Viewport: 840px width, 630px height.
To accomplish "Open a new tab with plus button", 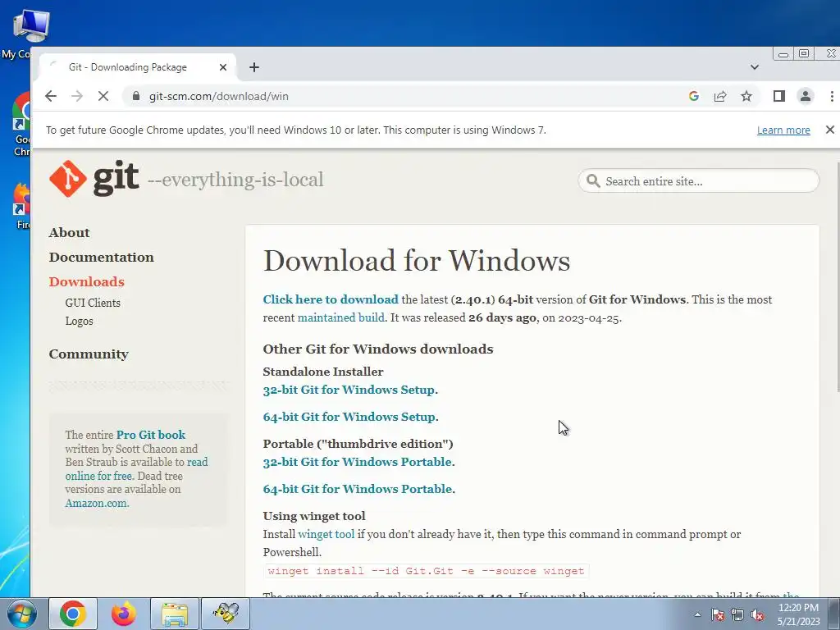I will (x=254, y=67).
